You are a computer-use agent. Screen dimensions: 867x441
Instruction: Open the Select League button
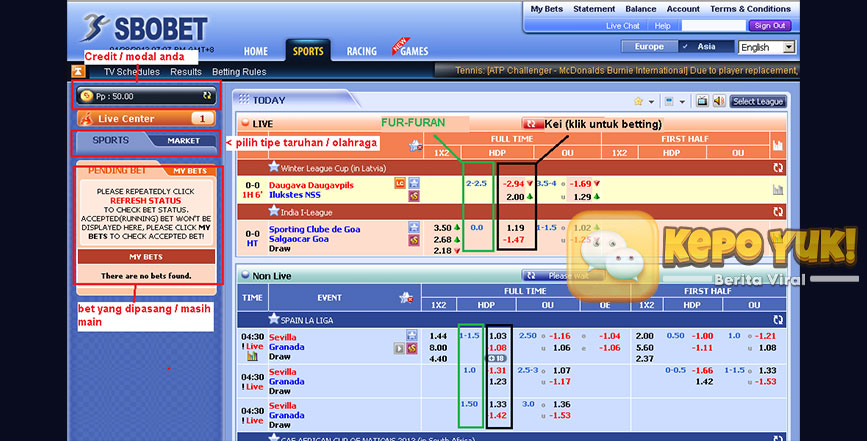point(758,102)
